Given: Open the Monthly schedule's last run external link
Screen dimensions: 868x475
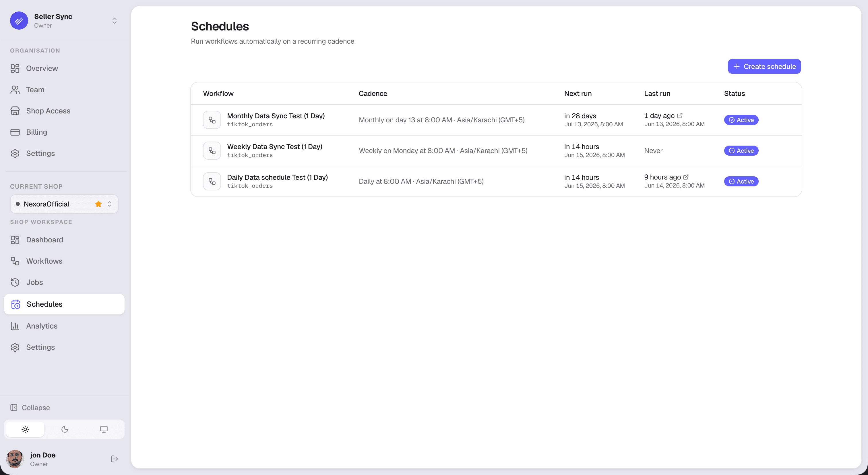Looking at the screenshot, I should point(680,116).
